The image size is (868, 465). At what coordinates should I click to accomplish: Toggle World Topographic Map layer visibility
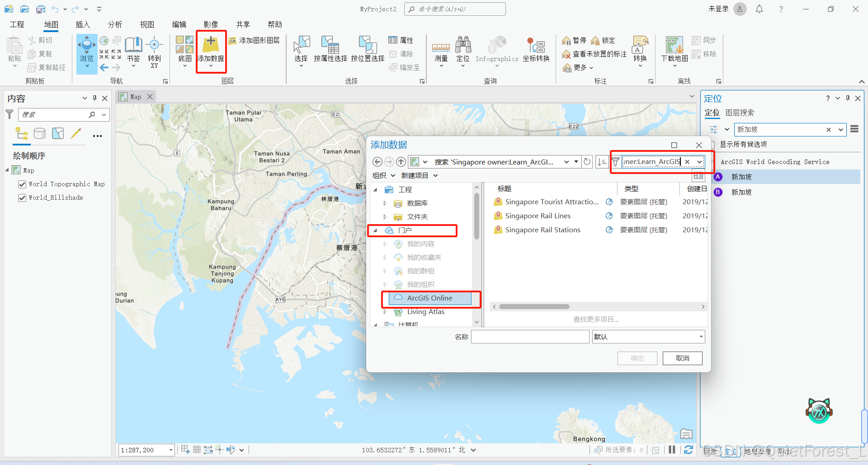pos(22,184)
